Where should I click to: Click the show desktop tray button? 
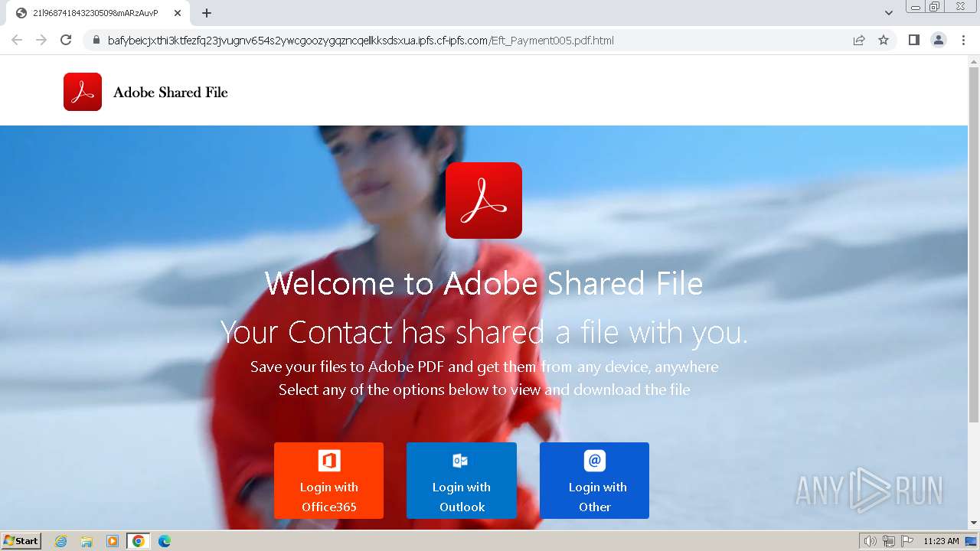click(x=972, y=541)
